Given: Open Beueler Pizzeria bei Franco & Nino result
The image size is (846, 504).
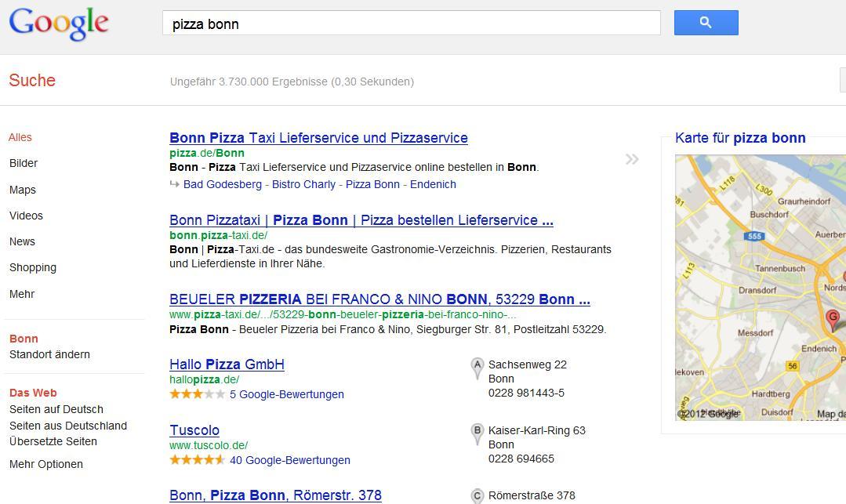Looking at the screenshot, I should [x=379, y=299].
